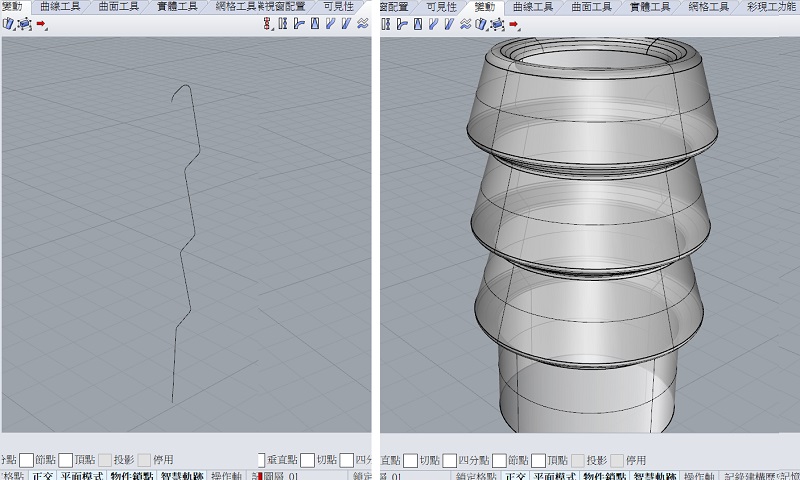Select Flow along surface in left window
The image size is (800, 480).
(346, 23)
